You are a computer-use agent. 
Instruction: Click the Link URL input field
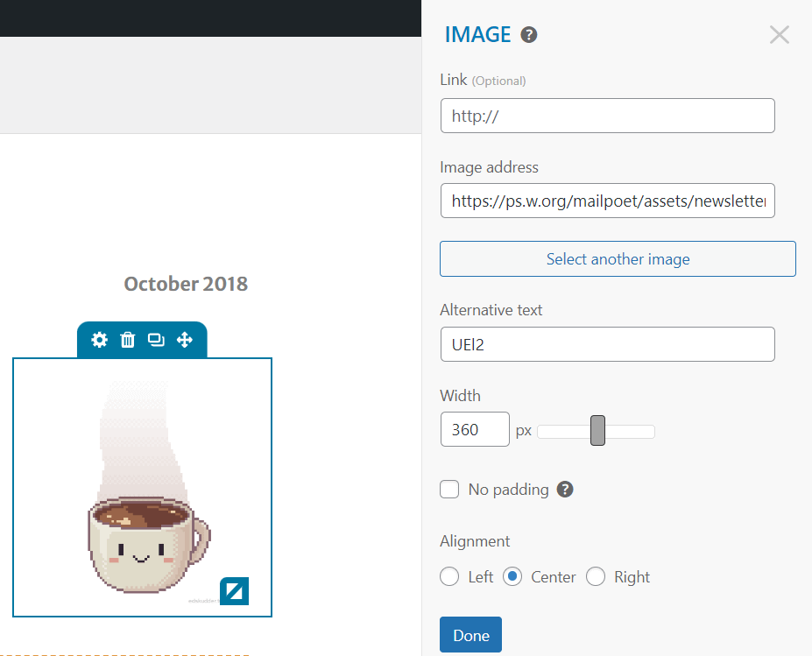tap(607, 116)
